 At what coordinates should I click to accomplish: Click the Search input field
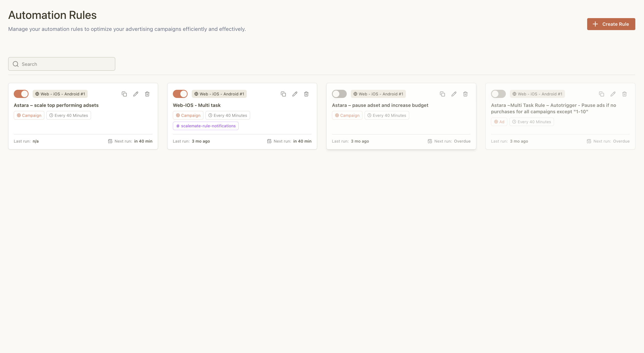(x=61, y=64)
